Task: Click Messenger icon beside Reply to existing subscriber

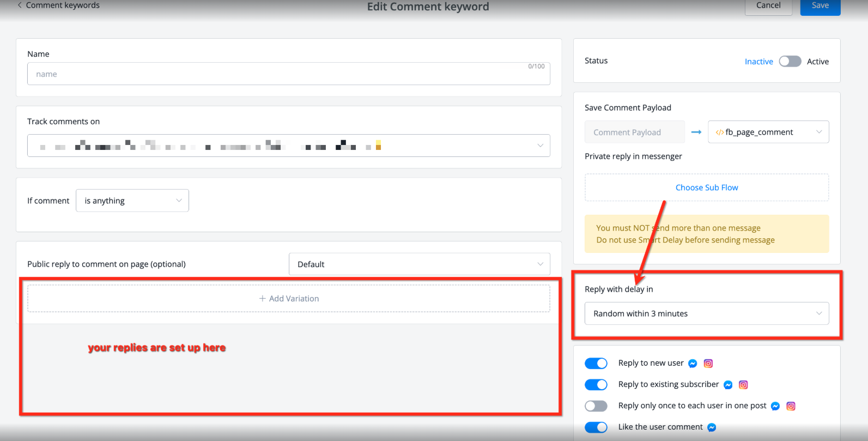Action: (x=728, y=385)
